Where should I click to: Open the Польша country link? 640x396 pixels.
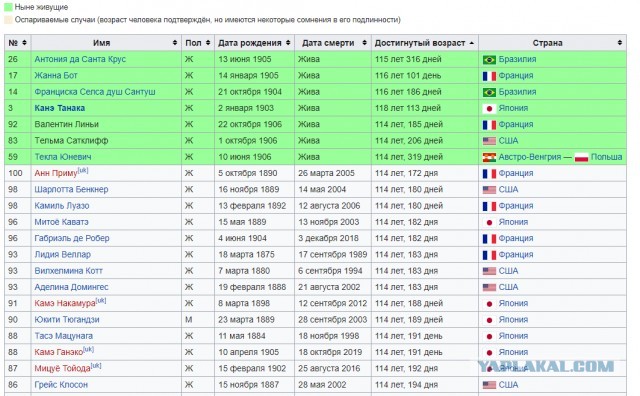[607, 157]
